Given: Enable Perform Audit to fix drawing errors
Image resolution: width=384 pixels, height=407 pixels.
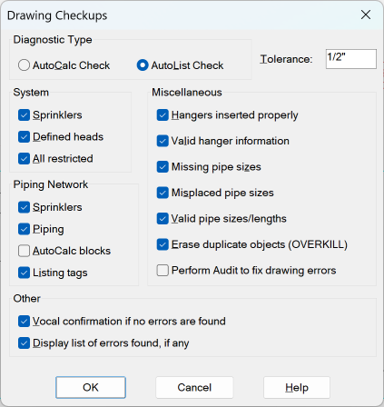Looking at the screenshot, I should click(162, 270).
